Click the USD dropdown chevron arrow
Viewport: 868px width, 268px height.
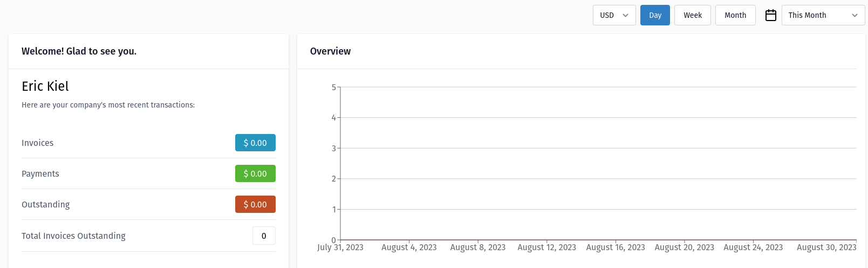click(x=626, y=15)
